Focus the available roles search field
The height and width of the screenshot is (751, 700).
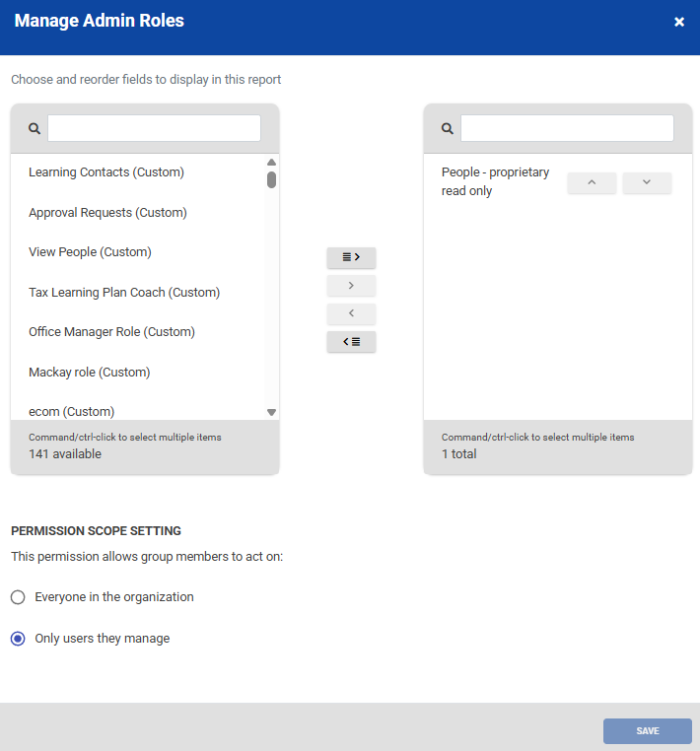(154, 128)
